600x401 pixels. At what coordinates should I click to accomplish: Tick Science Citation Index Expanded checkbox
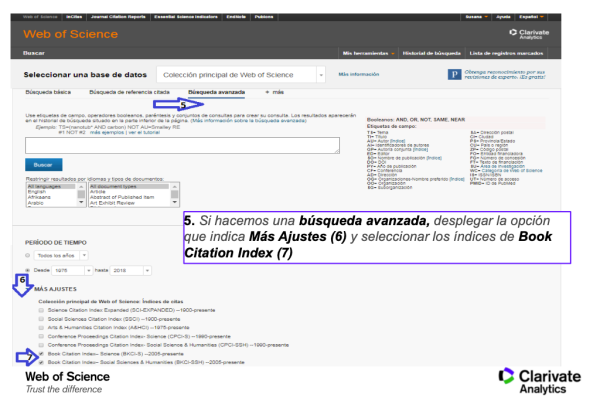click(41, 310)
